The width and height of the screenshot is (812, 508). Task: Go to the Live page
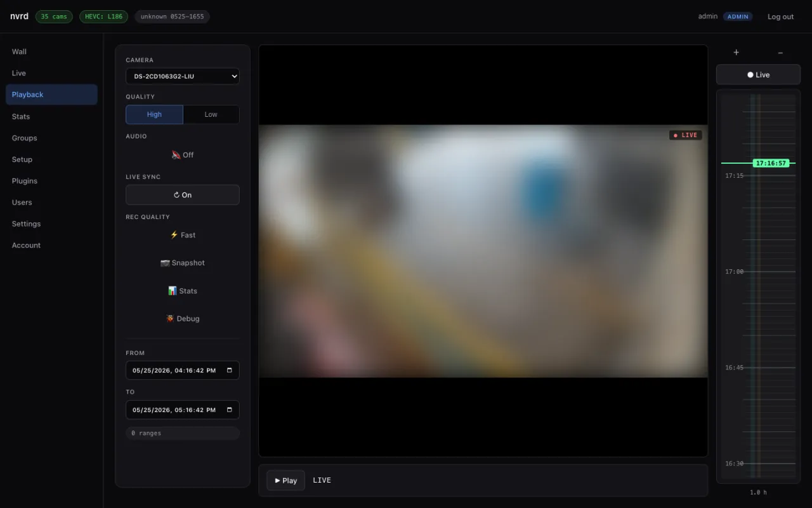coord(51,73)
